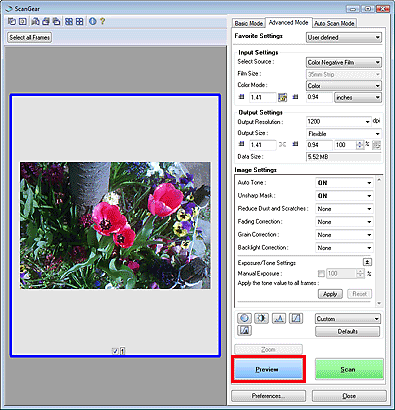Open the Unsharp Mask dropdown
Screen dimensions: 395x410
344,196
